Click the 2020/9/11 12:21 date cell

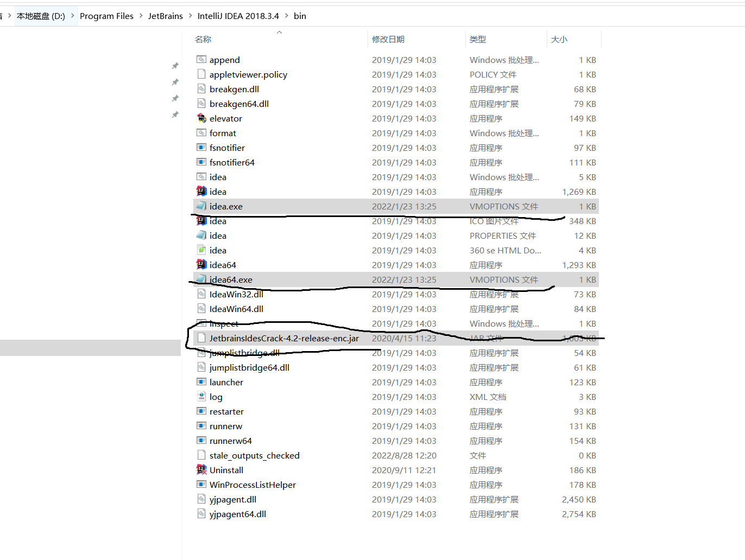404,470
